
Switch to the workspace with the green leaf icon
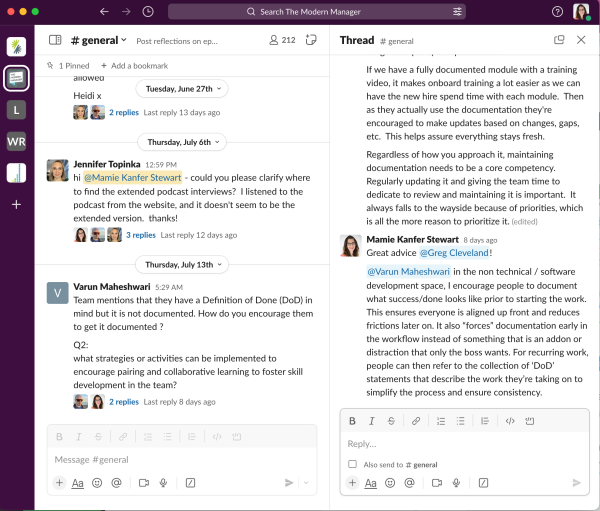point(16,47)
